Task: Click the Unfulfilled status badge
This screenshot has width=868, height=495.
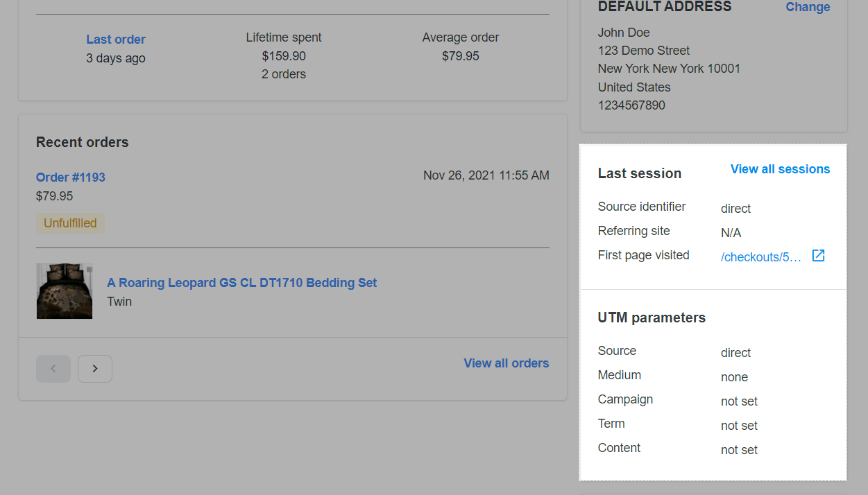Action: coord(70,223)
